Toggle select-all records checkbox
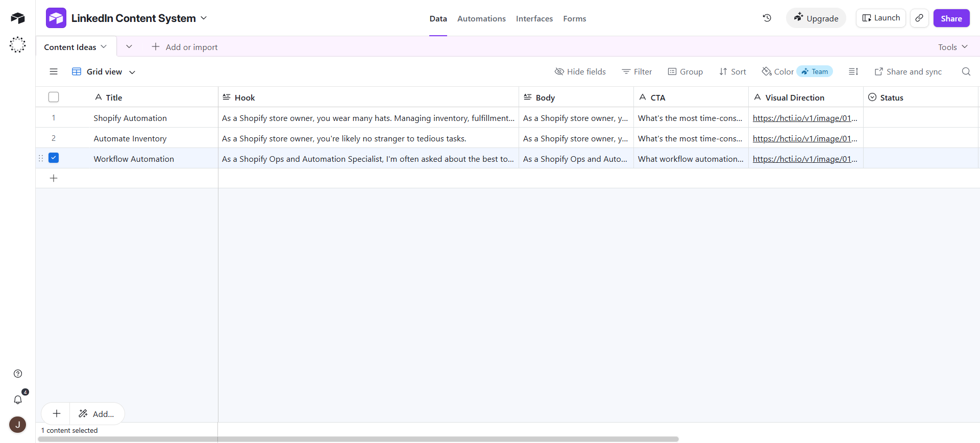Screen dimensions: 980x443 pos(54,97)
